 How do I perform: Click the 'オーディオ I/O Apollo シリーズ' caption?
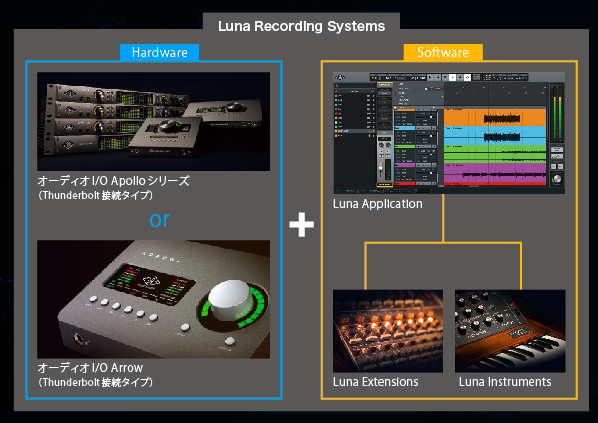(x=113, y=181)
